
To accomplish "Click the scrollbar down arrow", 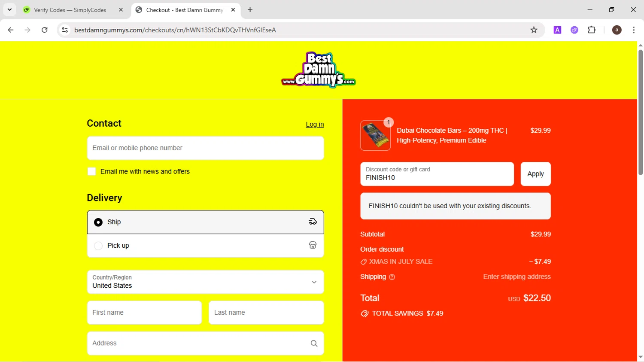I will coord(641,357).
